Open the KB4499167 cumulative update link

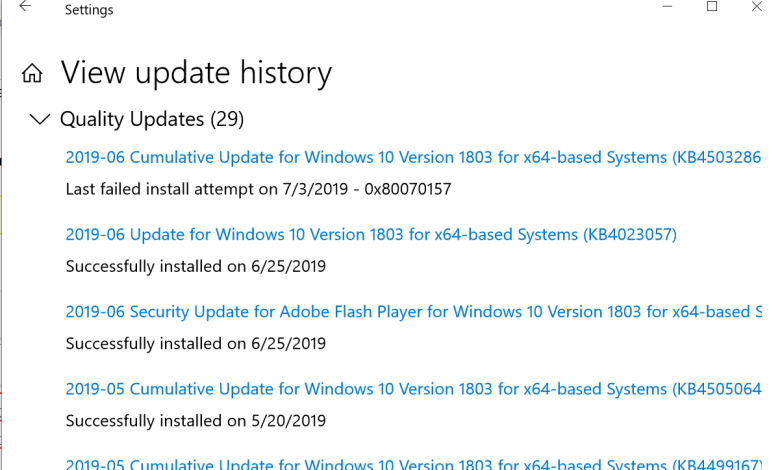pos(412,464)
